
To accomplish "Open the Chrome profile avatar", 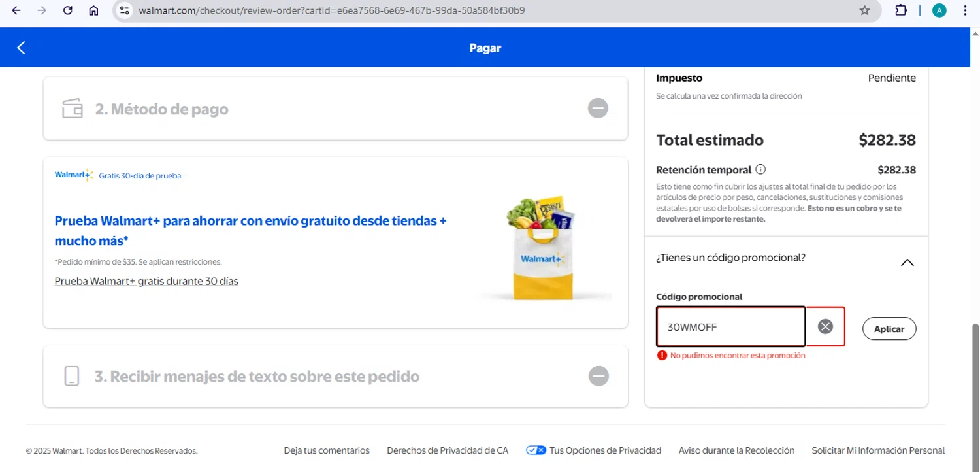I will coord(939,10).
